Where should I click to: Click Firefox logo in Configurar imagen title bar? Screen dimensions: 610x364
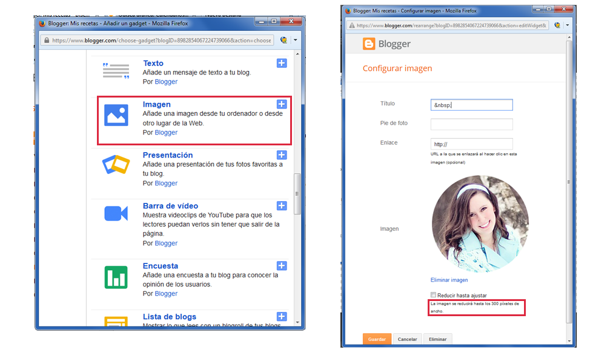click(348, 11)
